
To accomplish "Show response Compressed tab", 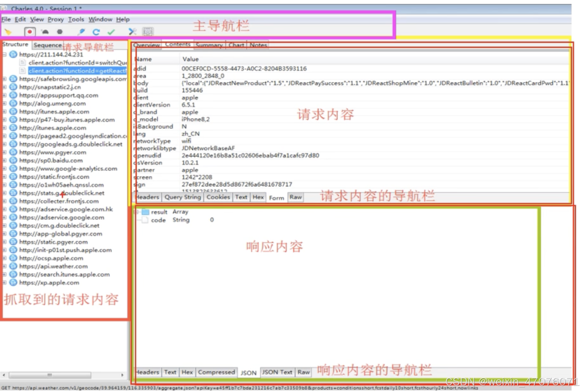I will pos(216,372).
